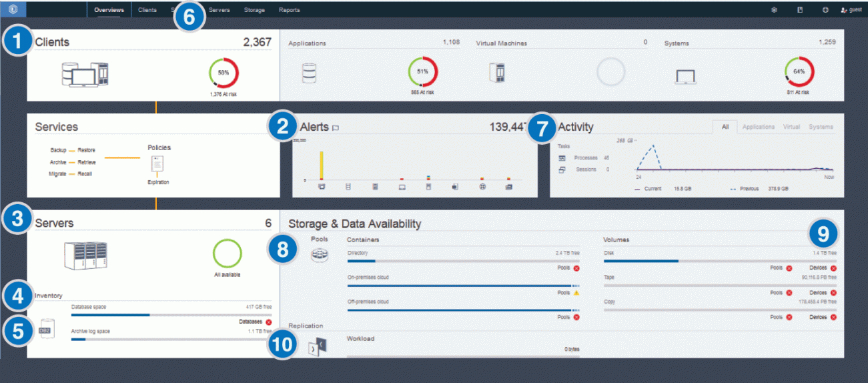Open settings via the gear icon
This screenshot has width=868, height=383.
[x=774, y=10]
